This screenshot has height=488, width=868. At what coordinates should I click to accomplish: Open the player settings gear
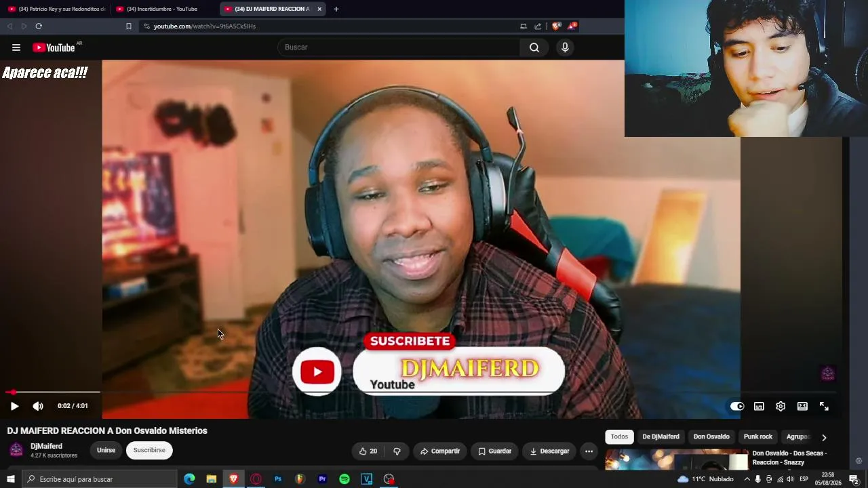(x=781, y=406)
